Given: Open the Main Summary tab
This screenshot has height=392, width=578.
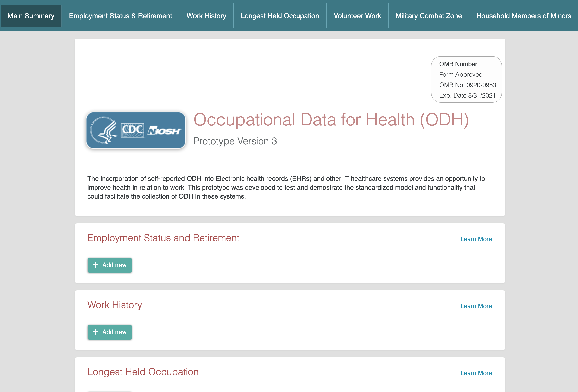Looking at the screenshot, I should coord(31,16).
